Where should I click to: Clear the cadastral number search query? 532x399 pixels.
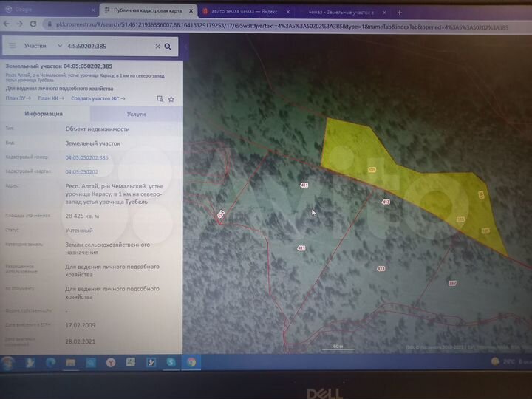(157, 46)
